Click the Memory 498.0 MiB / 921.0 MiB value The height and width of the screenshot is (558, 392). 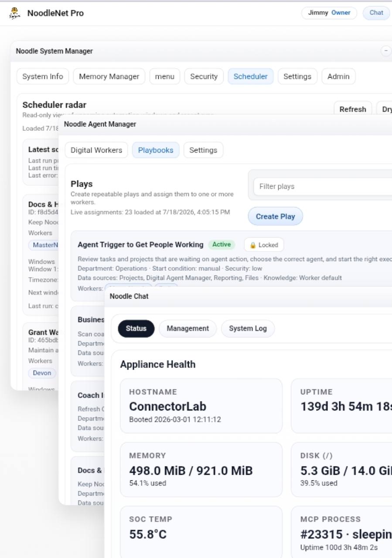coord(191,471)
